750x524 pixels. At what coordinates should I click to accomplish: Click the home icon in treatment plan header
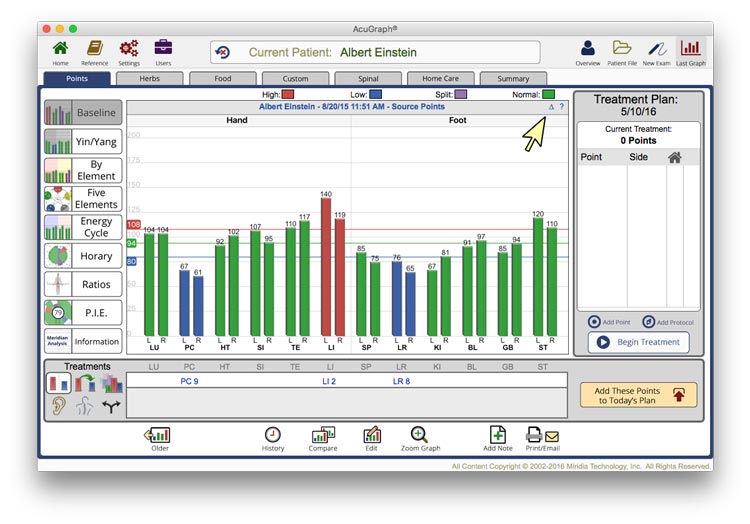675,157
